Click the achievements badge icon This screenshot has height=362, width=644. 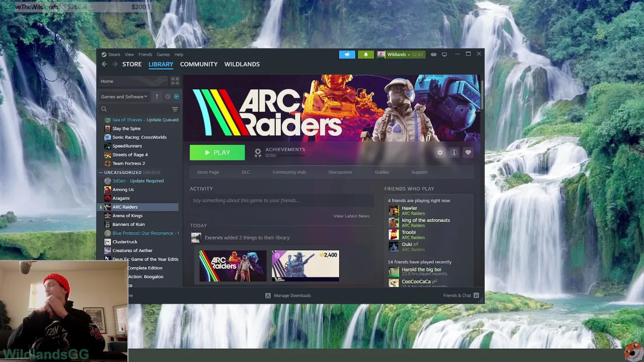pos(258,152)
